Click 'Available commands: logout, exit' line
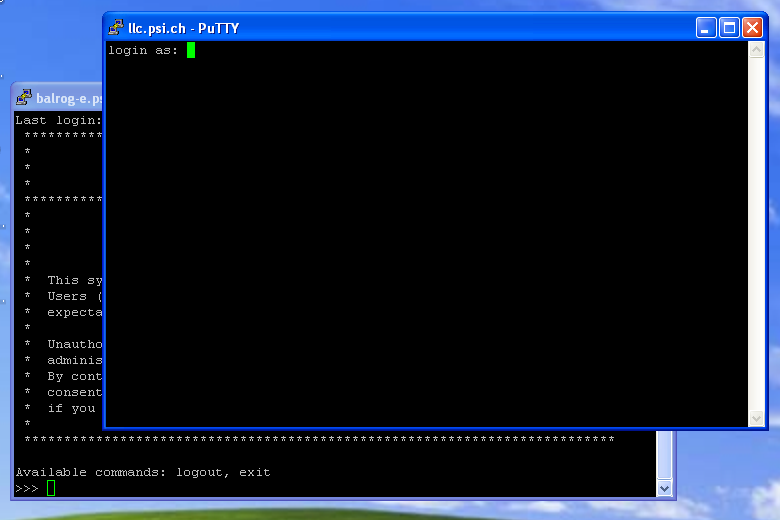Viewport: 780px width, 520px height. (143, 472)
